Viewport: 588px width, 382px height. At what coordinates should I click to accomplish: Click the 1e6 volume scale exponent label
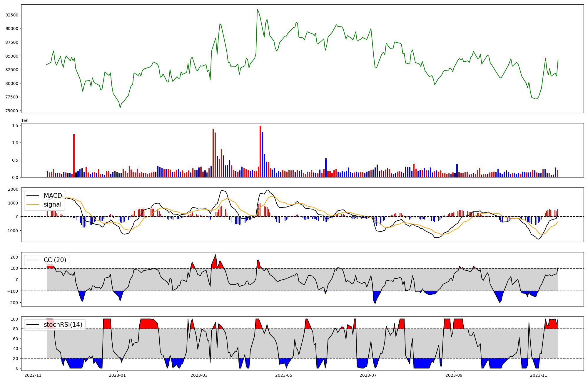[25, 121]
